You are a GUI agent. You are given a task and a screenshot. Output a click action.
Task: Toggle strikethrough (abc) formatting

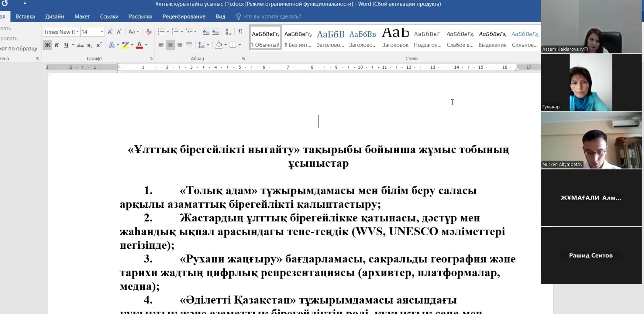pyautogui.click(x=80, y=45)
